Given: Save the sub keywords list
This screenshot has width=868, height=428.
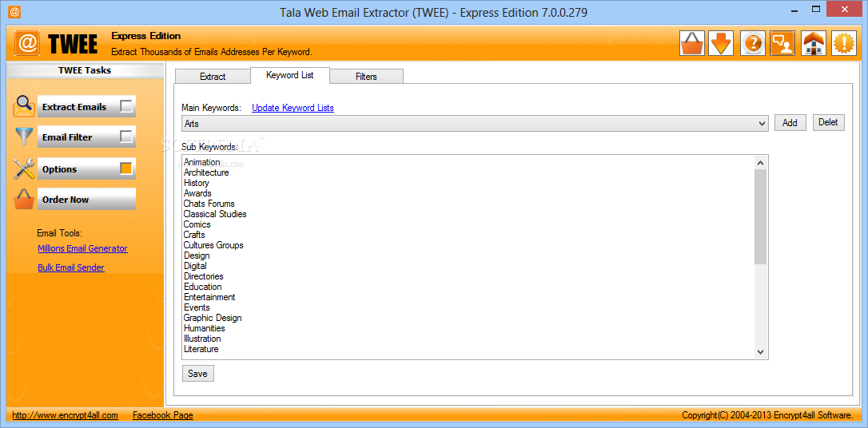Looking at the screenshot, I should coord(197,373).
